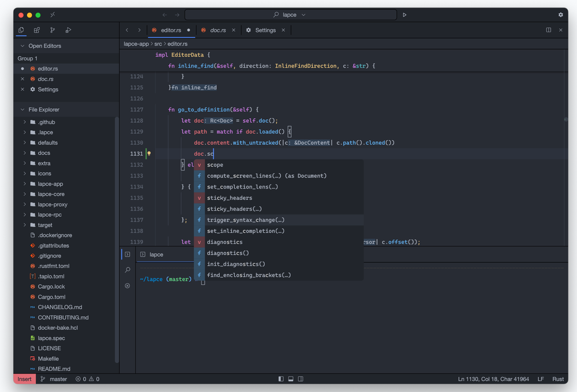The image size is (577, 392).
Task: Open the Plugins panel icon
Action: pyautogui.click(x=37, y=30)
